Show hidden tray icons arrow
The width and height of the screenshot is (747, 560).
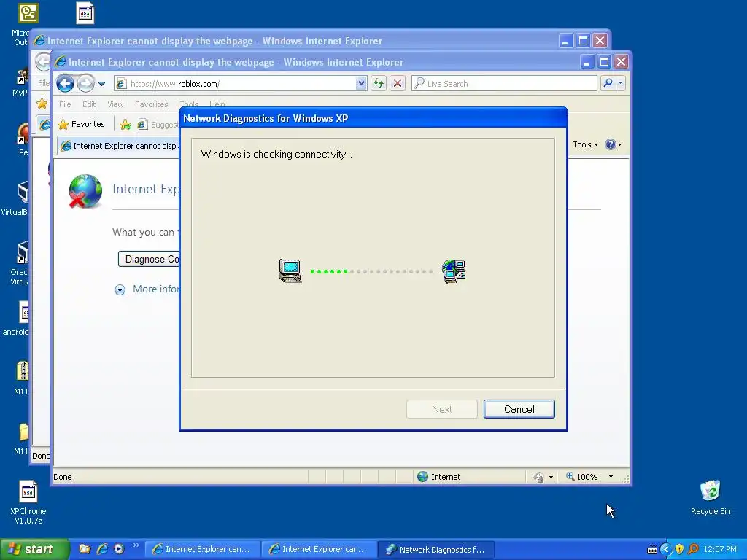(665, 550)
